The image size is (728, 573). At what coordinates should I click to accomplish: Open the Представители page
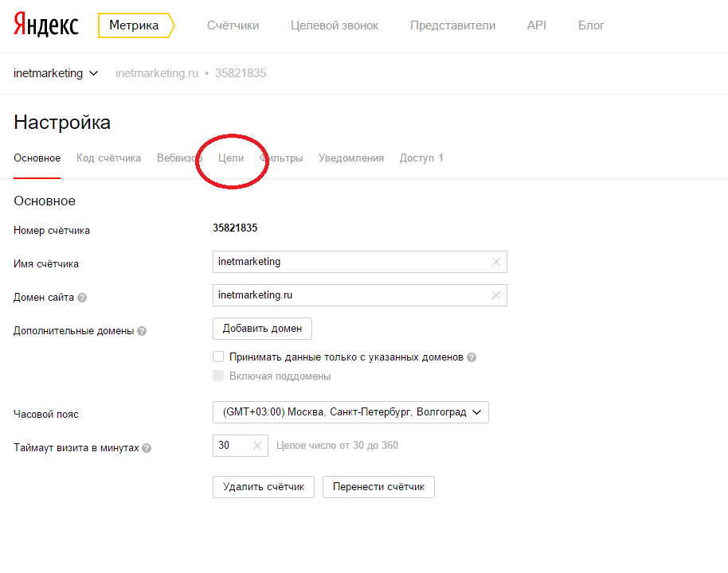tap(452, 25)
